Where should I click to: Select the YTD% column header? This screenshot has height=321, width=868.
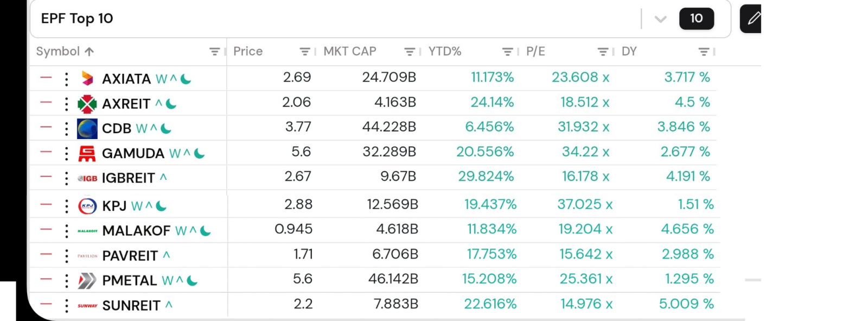point(445,52)
